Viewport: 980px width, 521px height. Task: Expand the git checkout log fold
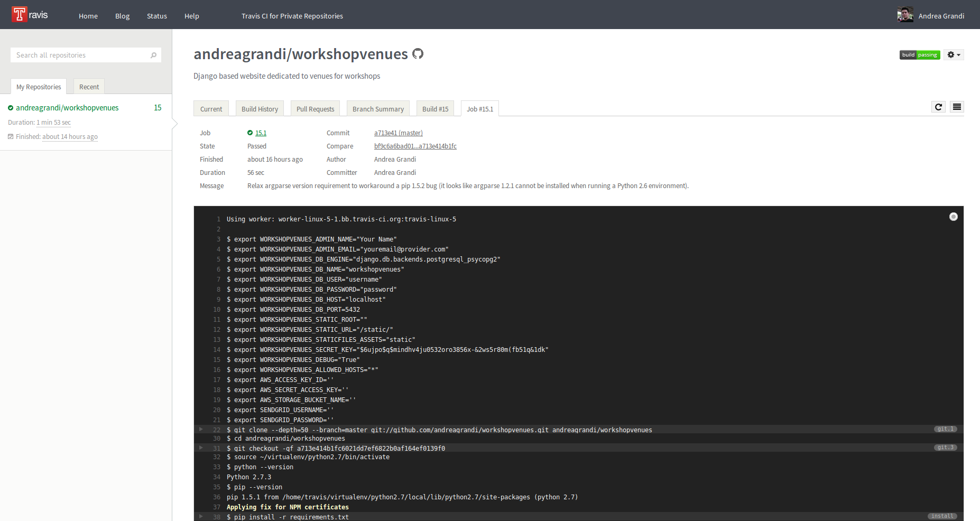201,448
